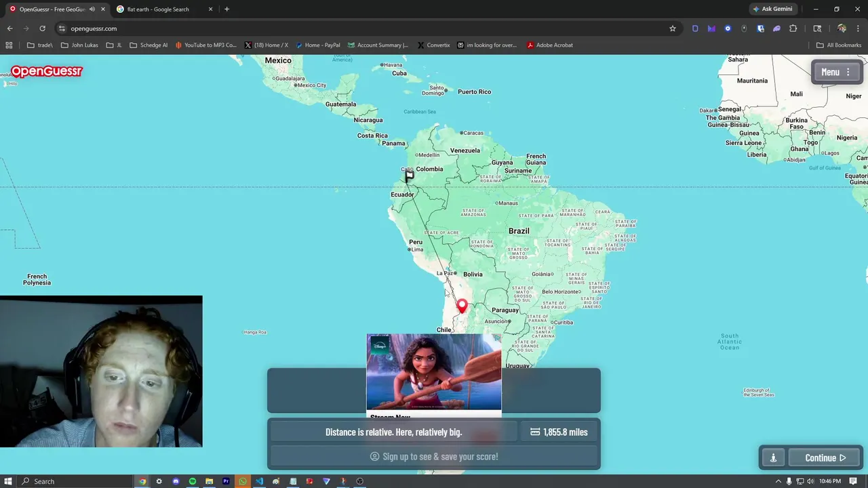This screenshot has width=868, height=488.
Task: Open File Explorer from the taskbar
Action: coord(209,481)
